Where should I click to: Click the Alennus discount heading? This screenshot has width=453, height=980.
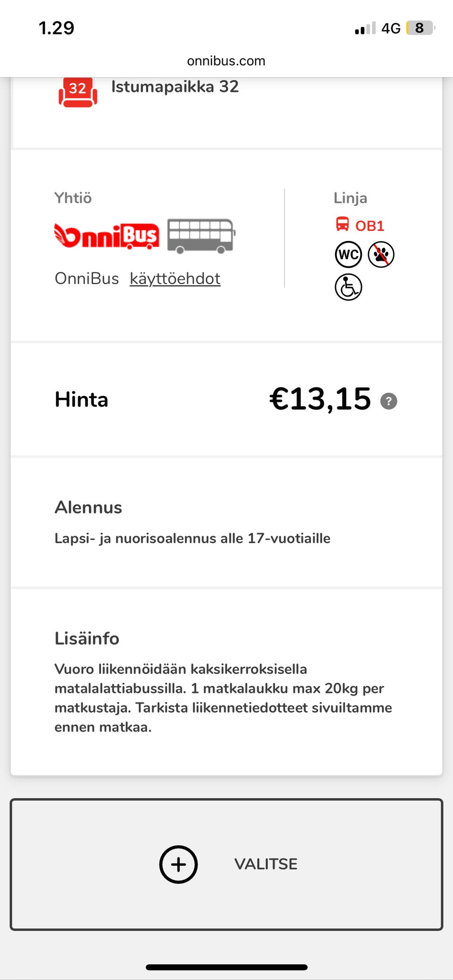[x=88, y=507]
